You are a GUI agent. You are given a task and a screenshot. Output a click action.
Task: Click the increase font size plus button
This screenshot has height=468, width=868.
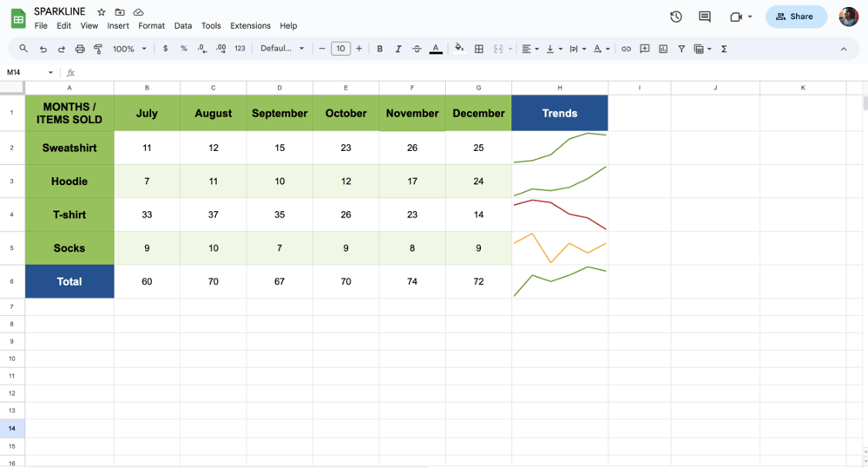click(x=359, y=49)
